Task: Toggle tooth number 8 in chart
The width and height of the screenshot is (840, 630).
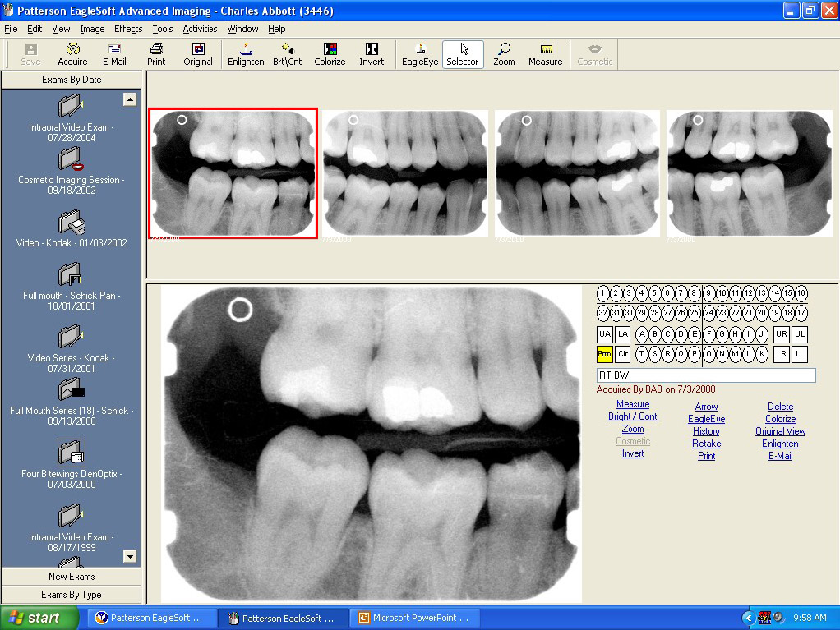Action: click(695, 293)
